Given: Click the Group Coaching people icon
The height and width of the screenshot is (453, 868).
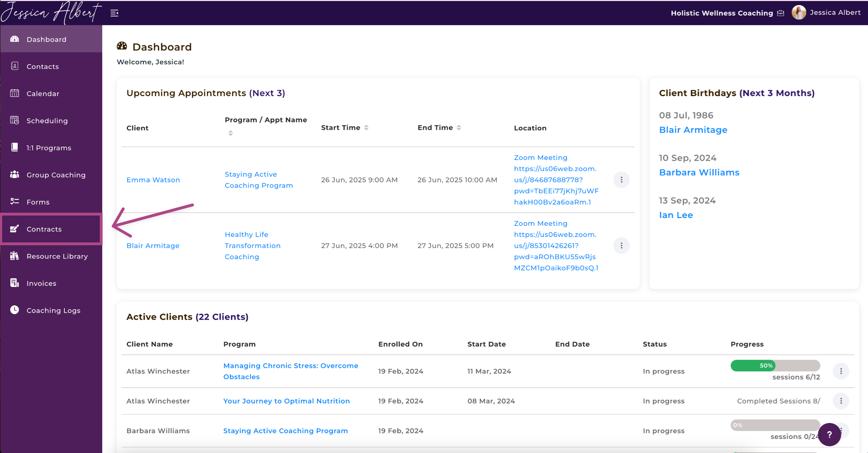Looking at the screenshot, I should pos(15,175).
